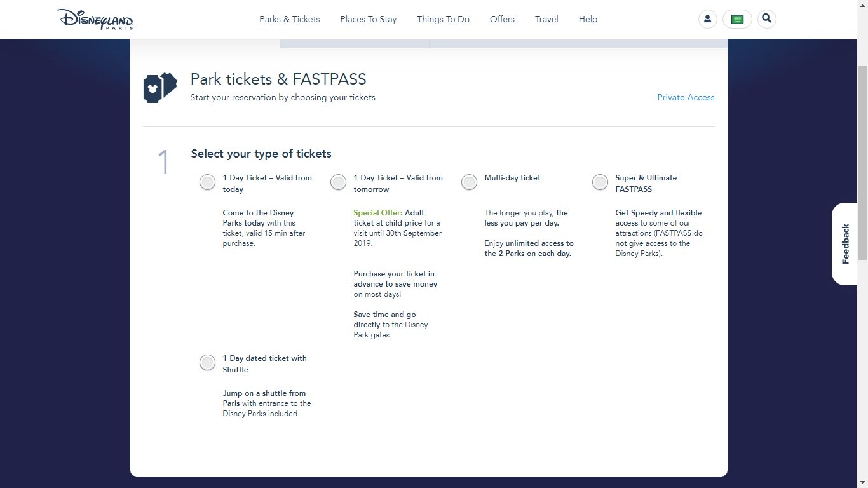Open the green flag country selector
The width and height of the screenshot is (868, 488).
pyautogui.click(x=737, y=19)
